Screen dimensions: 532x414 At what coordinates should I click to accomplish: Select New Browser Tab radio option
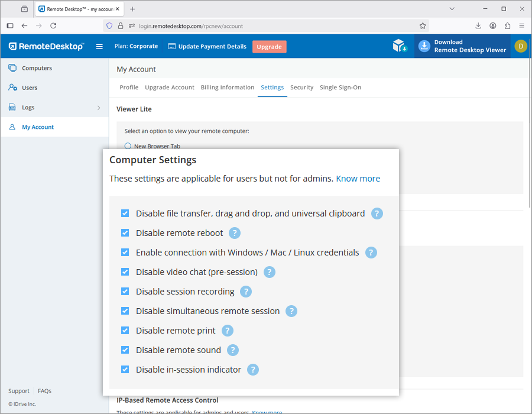[128, 146]
